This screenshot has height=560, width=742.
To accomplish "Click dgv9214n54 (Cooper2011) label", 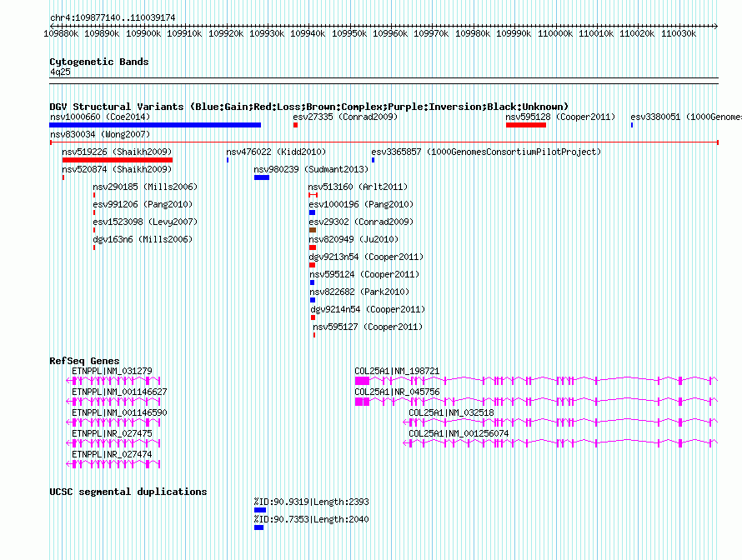I will tap(368, 309).
